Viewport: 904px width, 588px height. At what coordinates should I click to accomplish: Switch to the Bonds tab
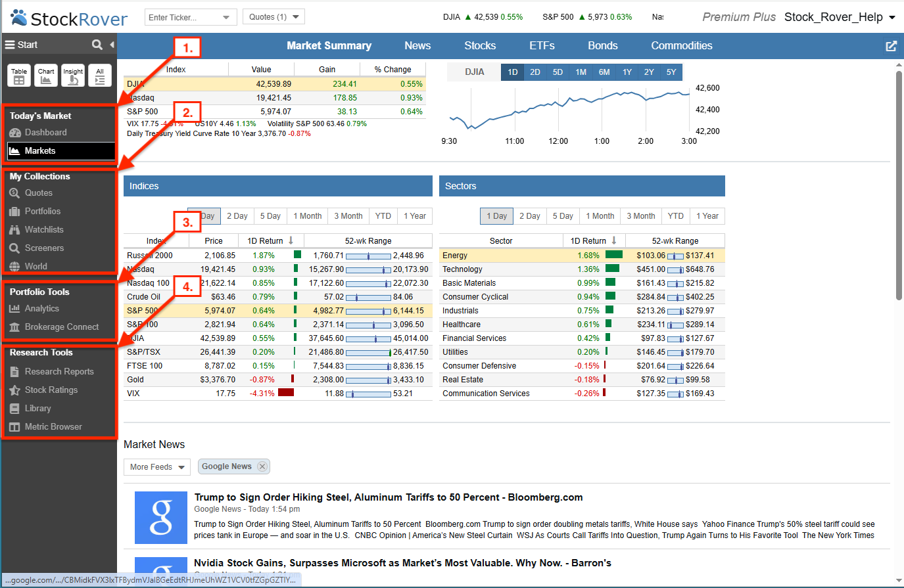click(x=603, y=46)
